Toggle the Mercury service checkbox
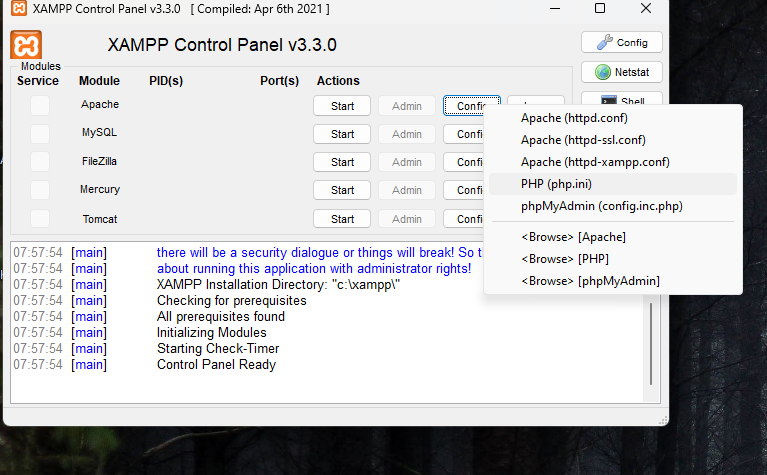Viewport: 767px width, 475px height. point(40,190)
